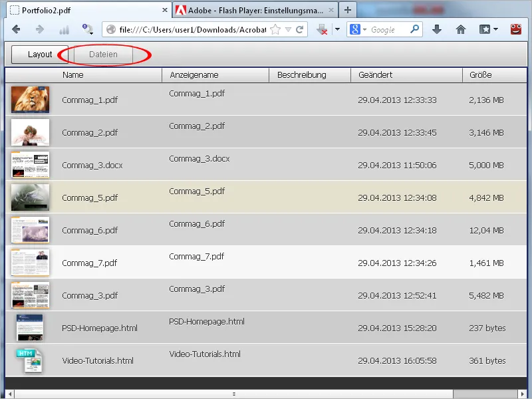
Task: Close the Adobe Flash Player tab
Action: click(331, 10)
